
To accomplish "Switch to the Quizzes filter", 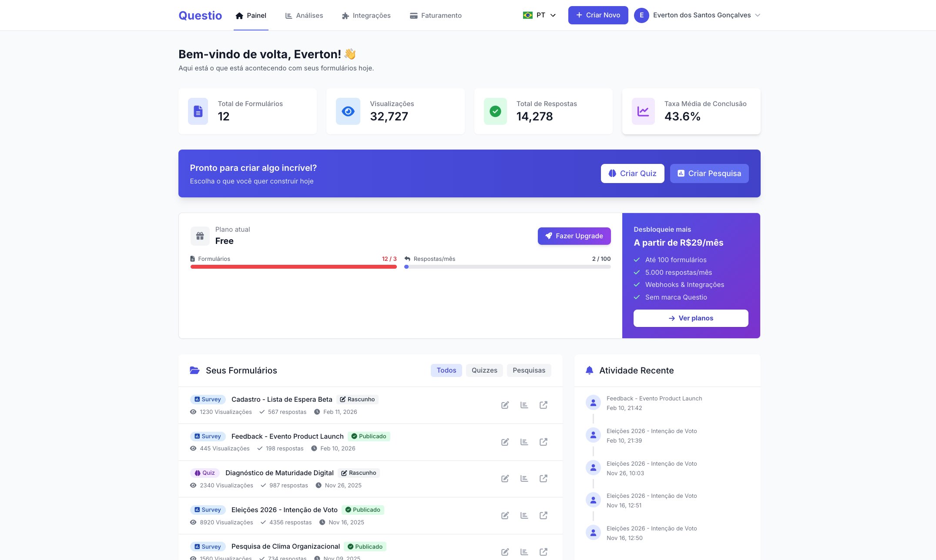I will click(484, 370).
